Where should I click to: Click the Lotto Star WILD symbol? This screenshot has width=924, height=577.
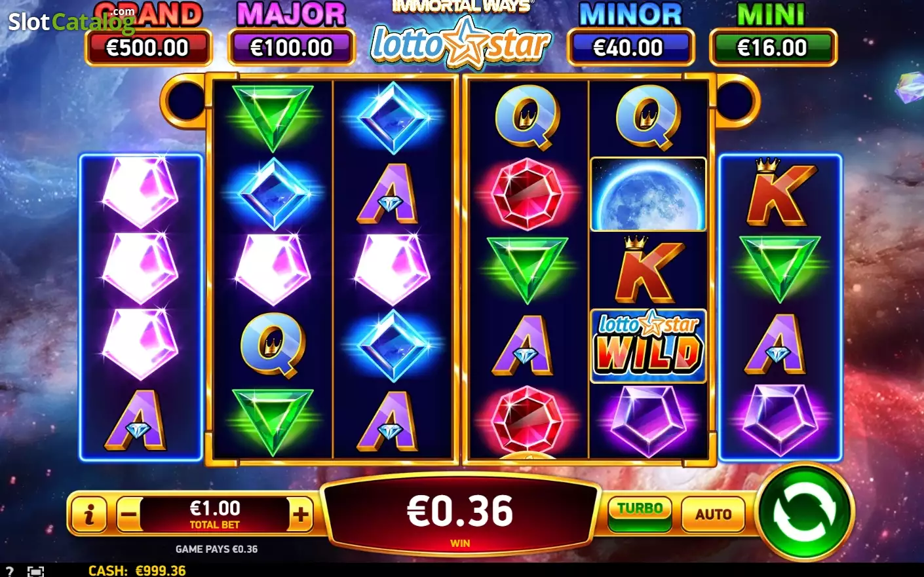648,346
